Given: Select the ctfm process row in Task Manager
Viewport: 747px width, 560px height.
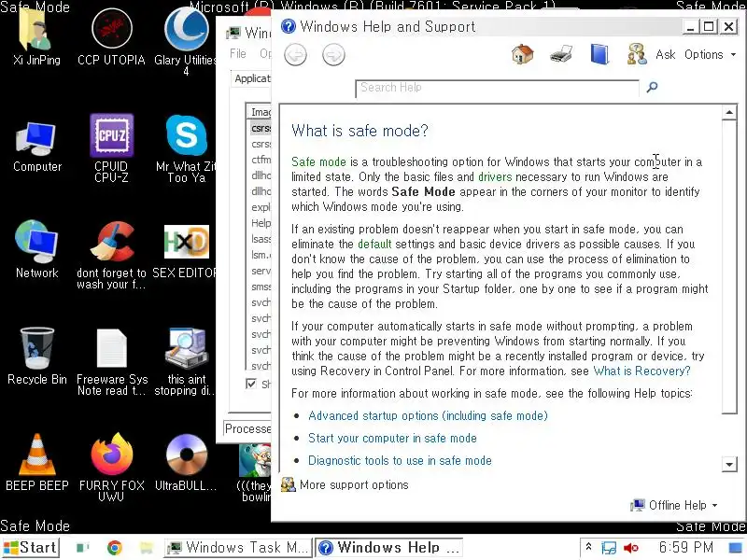Looking at the screenshot, I should click(260, 160).
